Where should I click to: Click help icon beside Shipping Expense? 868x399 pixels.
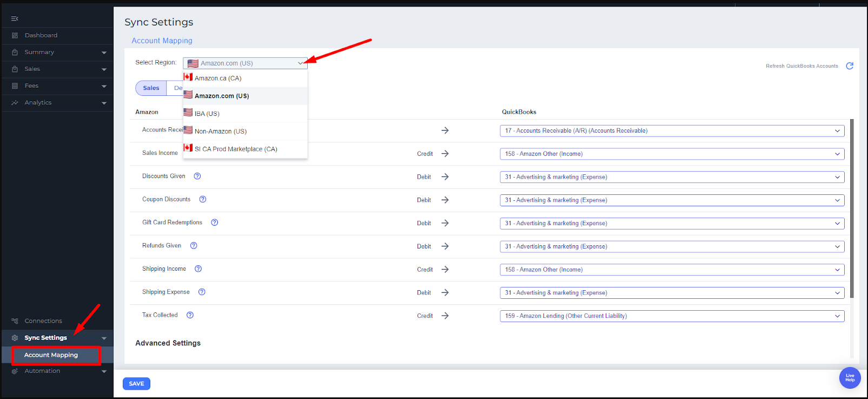[202, 292]
